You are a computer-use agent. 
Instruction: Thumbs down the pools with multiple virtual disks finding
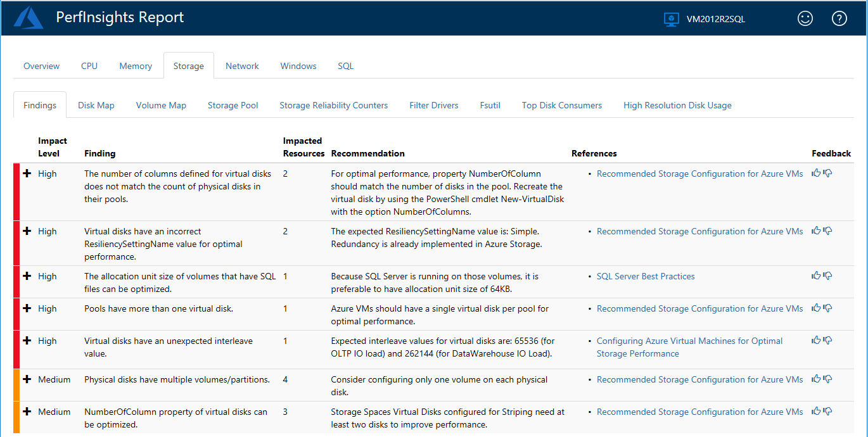pyautogui.click(x=827, y=308)
